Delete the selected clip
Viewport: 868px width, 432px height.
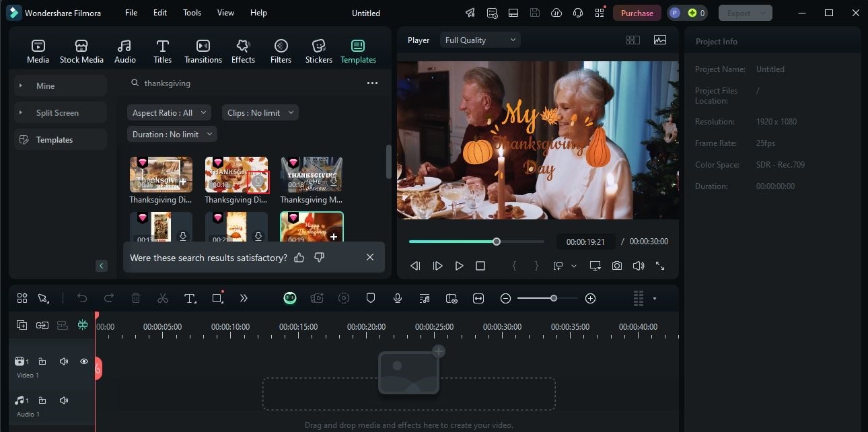[x=136, y=298]
